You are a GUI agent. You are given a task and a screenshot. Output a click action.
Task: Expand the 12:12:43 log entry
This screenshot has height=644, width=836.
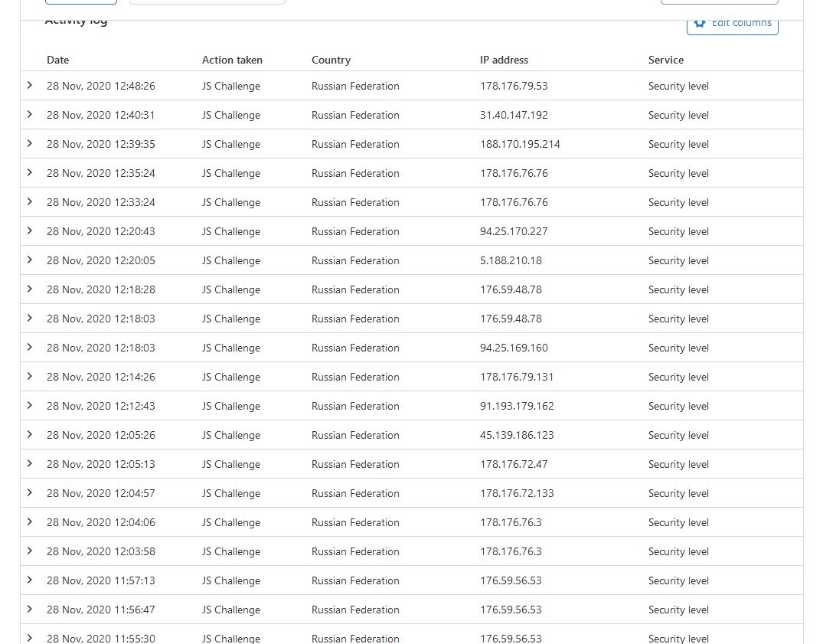30,406
